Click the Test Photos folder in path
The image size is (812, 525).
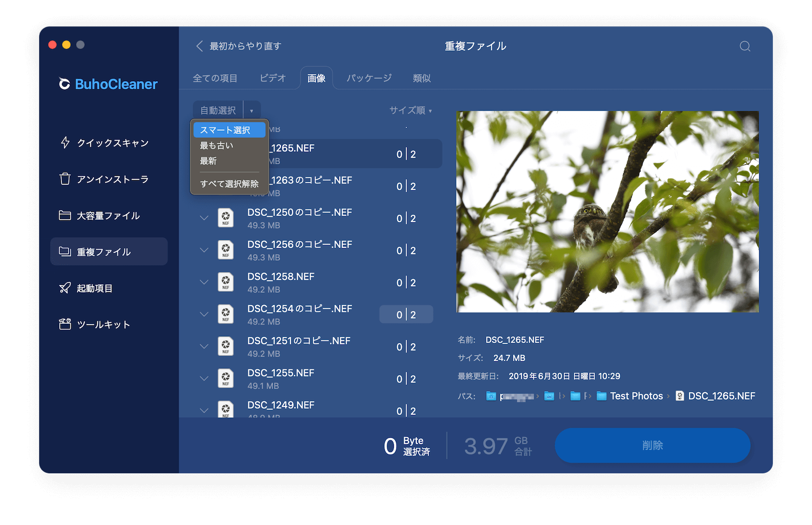tap(630, 396)
